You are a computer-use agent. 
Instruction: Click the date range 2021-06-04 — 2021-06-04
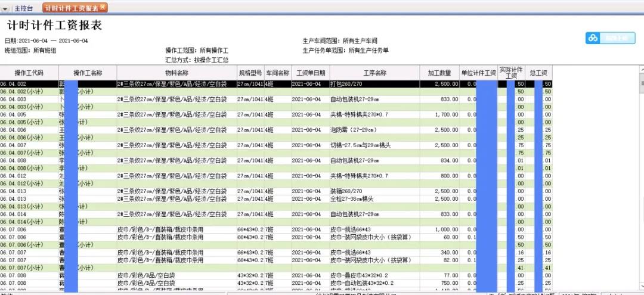point(54,41)
